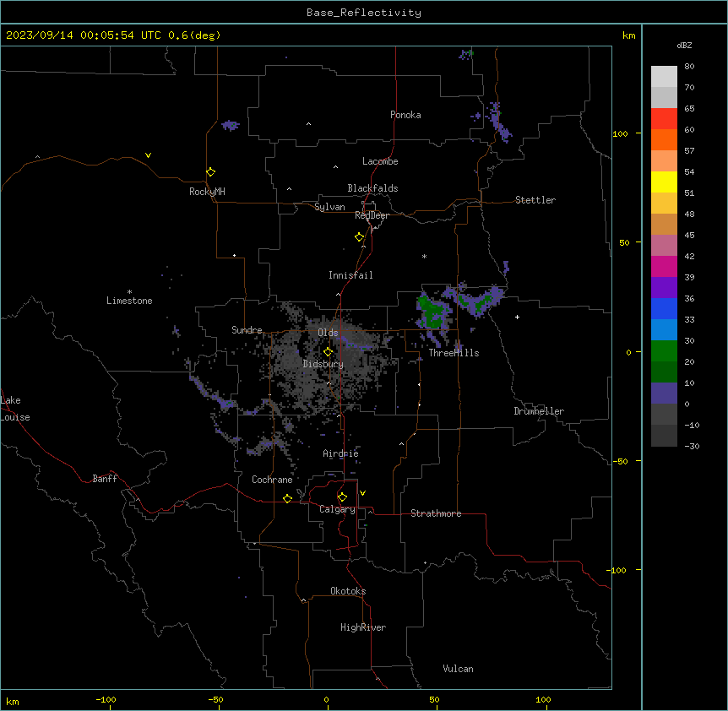
Task: Click the yellow diamond marker between Olds and Didsbury
Action: click(328, 352)
